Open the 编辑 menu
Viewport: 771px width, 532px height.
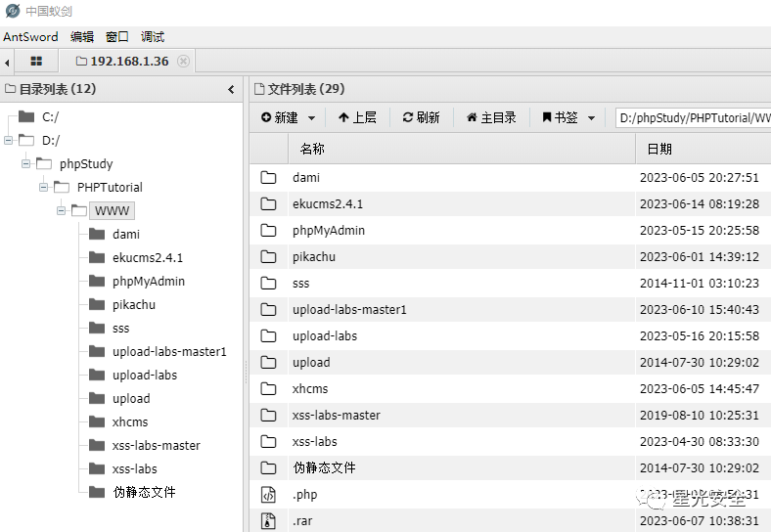coord(82,37)
